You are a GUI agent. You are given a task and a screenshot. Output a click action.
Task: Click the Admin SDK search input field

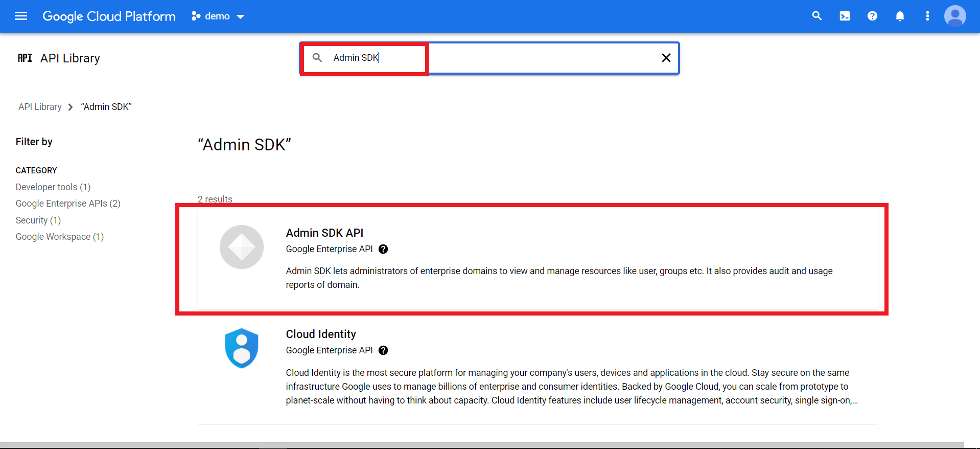point(491,58)
